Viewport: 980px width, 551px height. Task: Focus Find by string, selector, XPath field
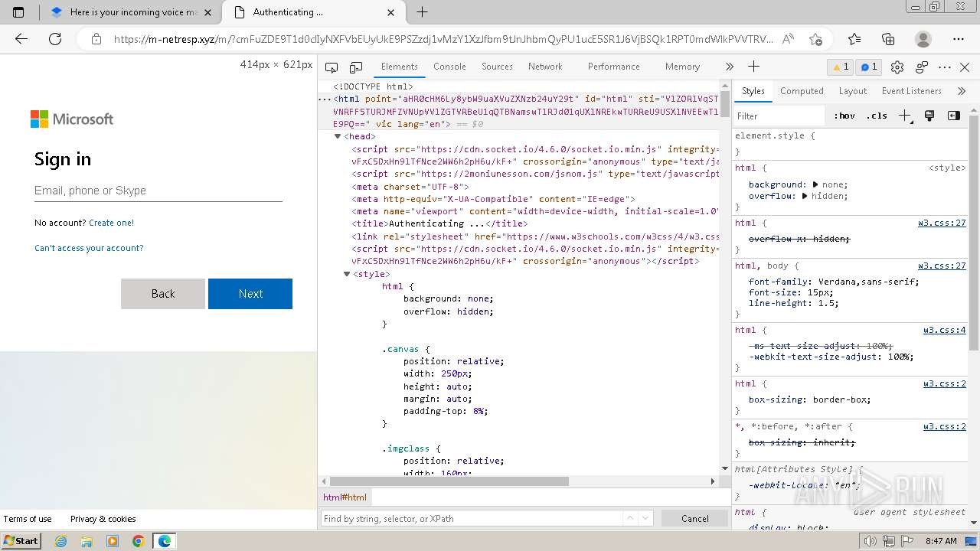click(x=471, y=518)
